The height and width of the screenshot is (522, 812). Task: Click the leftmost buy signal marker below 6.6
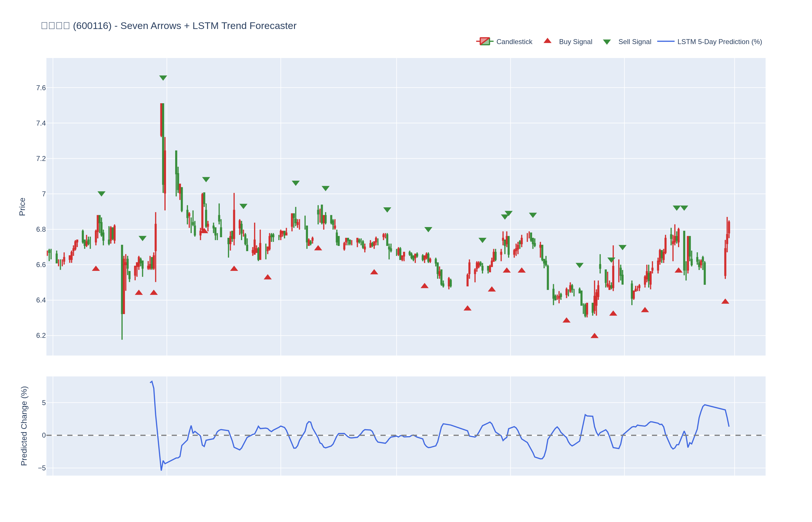[96, 269]
